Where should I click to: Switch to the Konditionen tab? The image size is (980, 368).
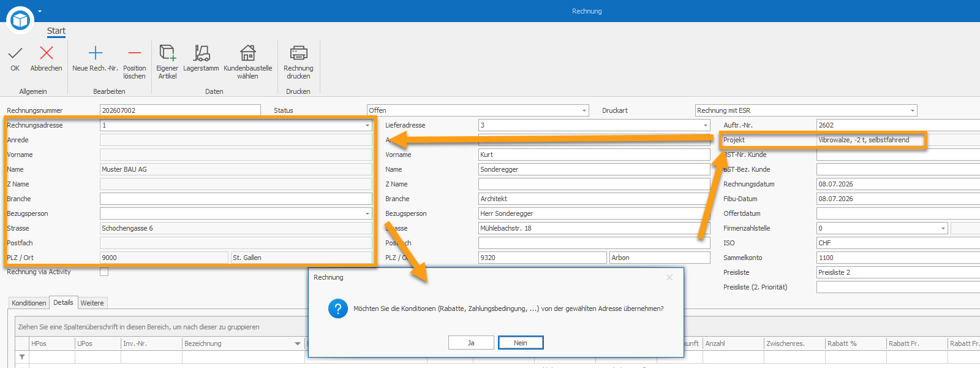point(29,303)
